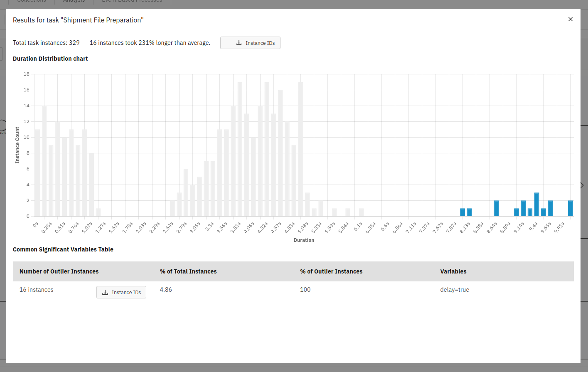588x372 pixels.
Task: Select the blue bar at 8.64s duration
Action: click(496, 208)
